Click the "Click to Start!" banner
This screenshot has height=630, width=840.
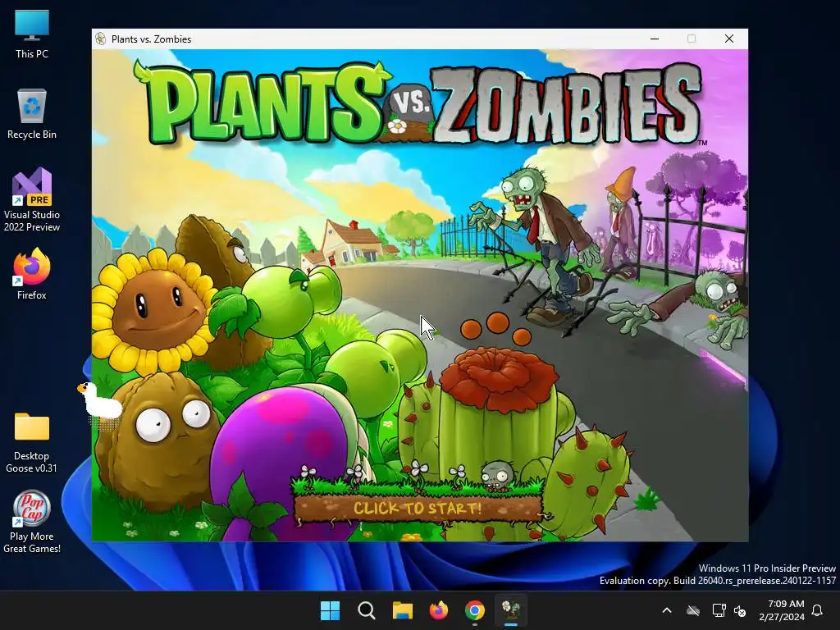(x=418, y=507)
